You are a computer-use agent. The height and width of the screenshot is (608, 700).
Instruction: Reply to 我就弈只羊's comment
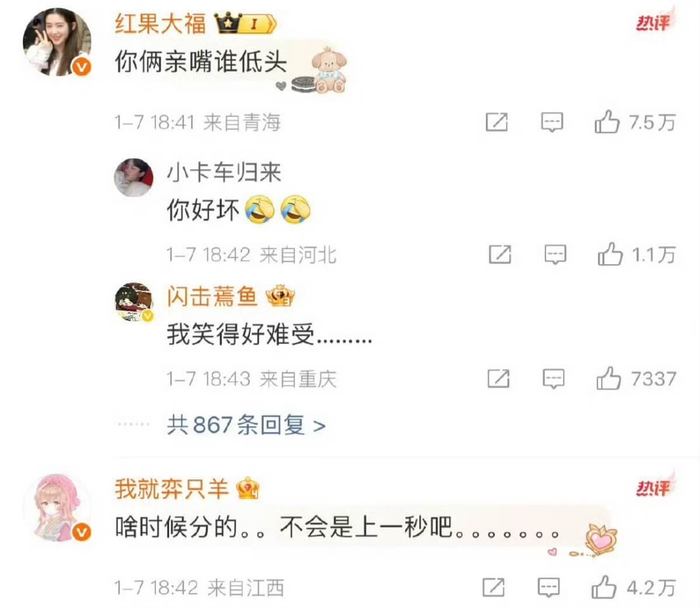tap(548, 587)
